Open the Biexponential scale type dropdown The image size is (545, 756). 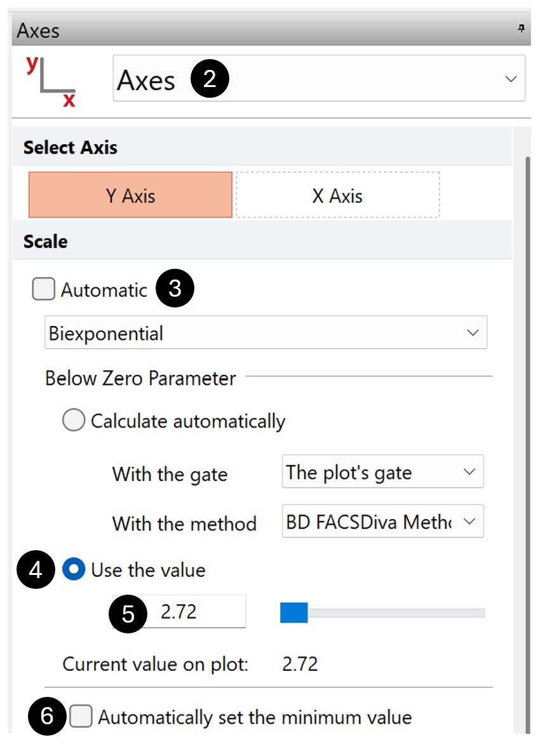(x=471, y=333)
